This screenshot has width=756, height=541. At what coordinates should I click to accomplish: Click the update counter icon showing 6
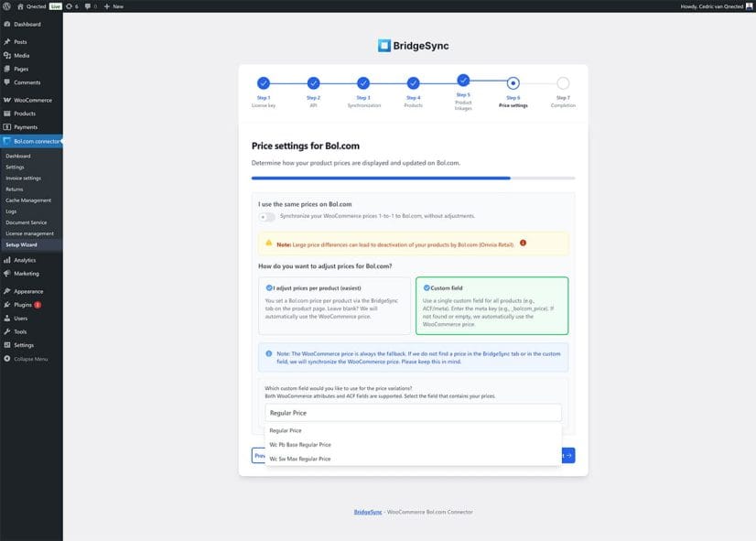(x=71, y=5)
